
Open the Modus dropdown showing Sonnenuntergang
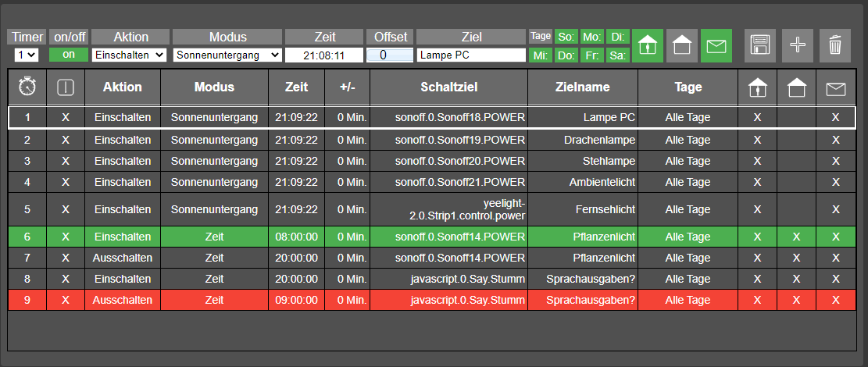click(x=227, y=55)
